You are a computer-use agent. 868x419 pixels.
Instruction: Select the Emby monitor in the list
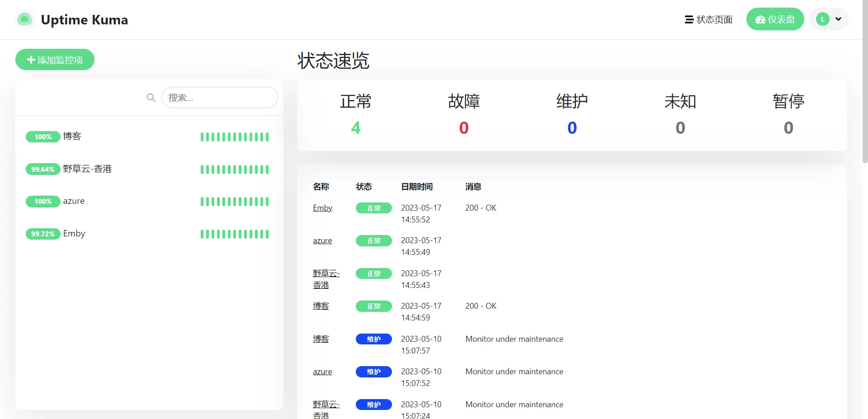[149, 234]
